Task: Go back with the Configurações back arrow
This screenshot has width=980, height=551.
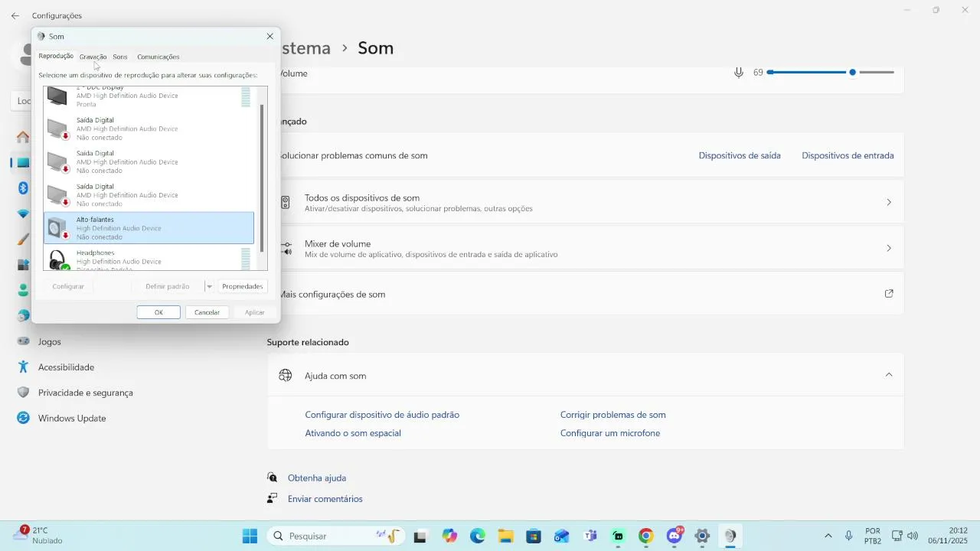Action: 15,15
